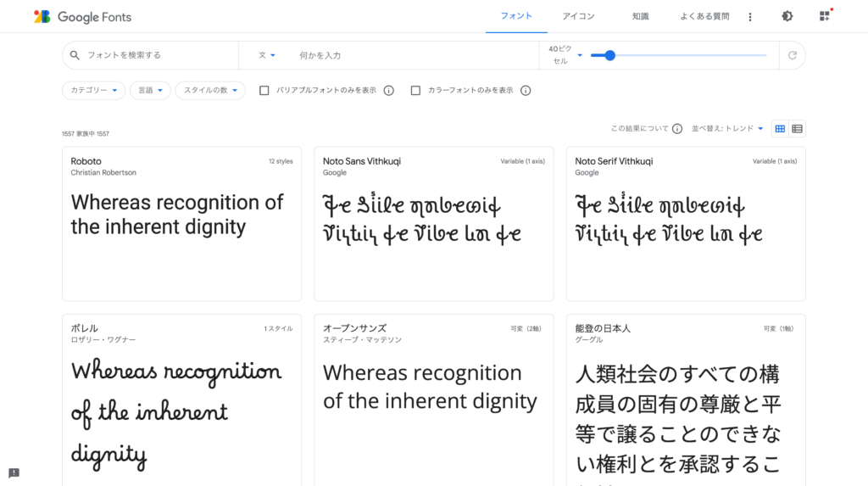Viewport: 868px width, 486px height.
Task: Switch to grid view layout
Action: [781, 129]
